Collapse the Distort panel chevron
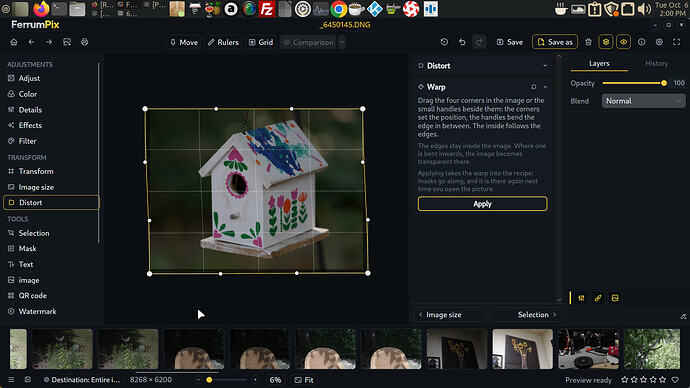The image size is (690, 388). tap(545, 66)
